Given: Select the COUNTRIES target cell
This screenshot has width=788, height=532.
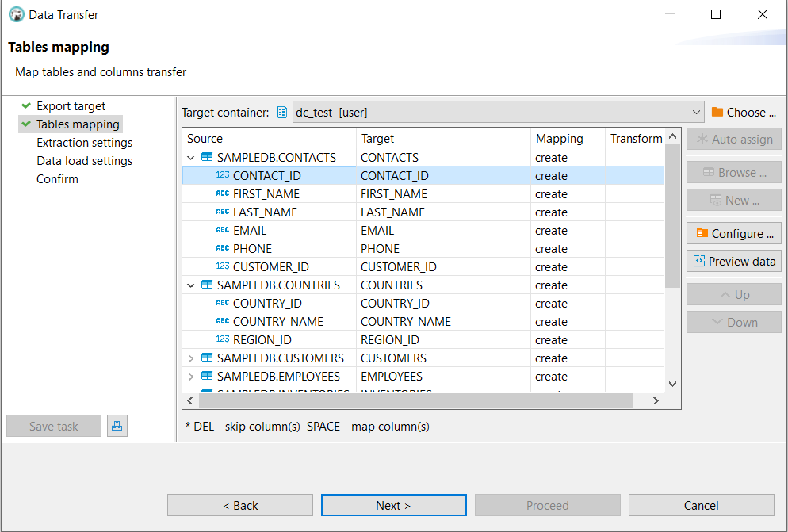Looking at the screenshot, I should [x=443, y=285].
